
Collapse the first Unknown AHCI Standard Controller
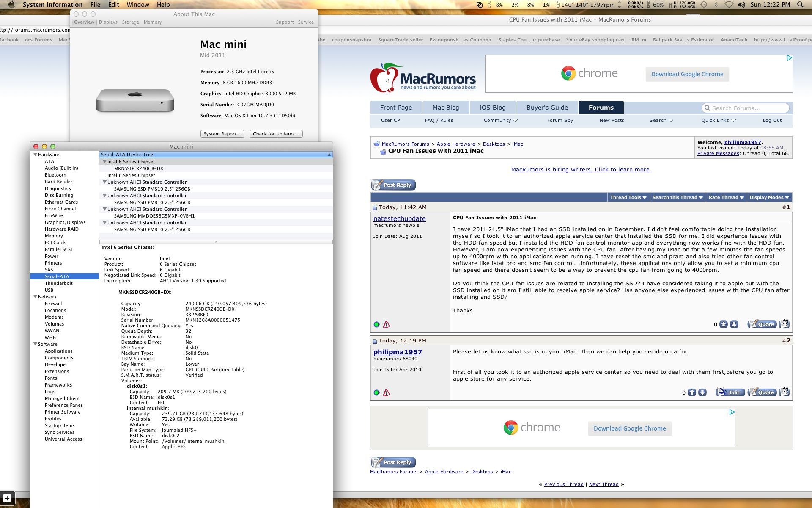(x=104, y=182)
